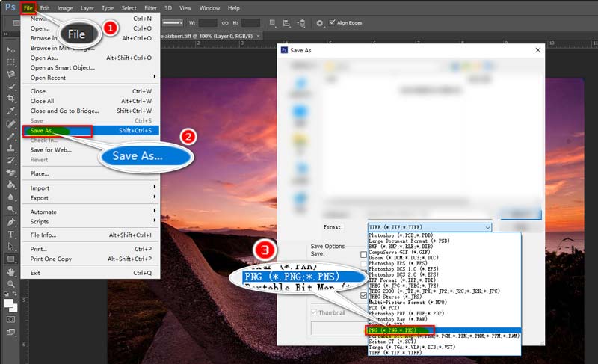Open path arrangement icon in options bar
598x364 pixels.
(301, 23)
